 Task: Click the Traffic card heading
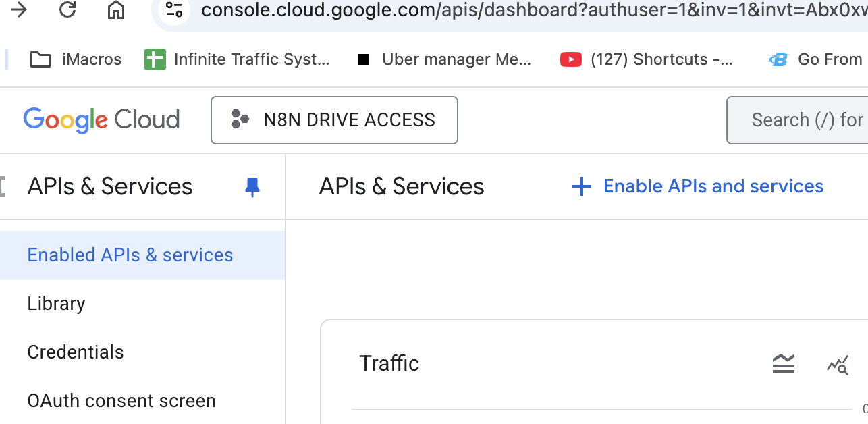point(389,363)
